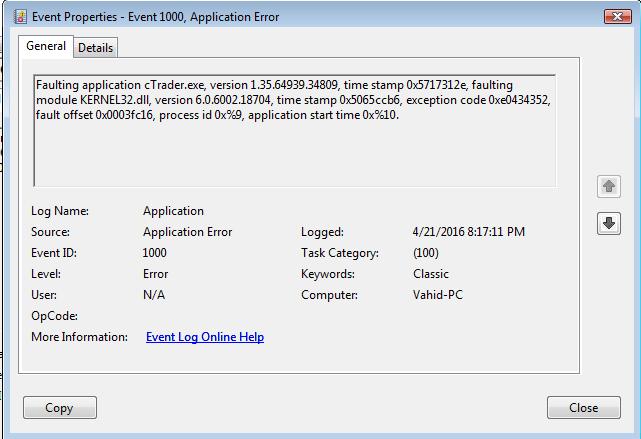Click the Task Category value (100)
Image resolution: width=641 pixels, height=439 pixels.
coord(426,253)
